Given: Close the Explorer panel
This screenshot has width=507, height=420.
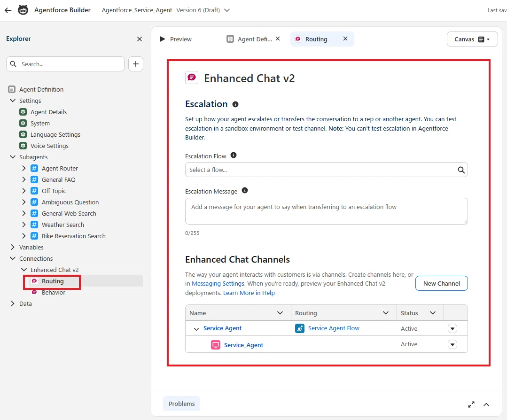Looking at the screenshot, I should 140,39.
